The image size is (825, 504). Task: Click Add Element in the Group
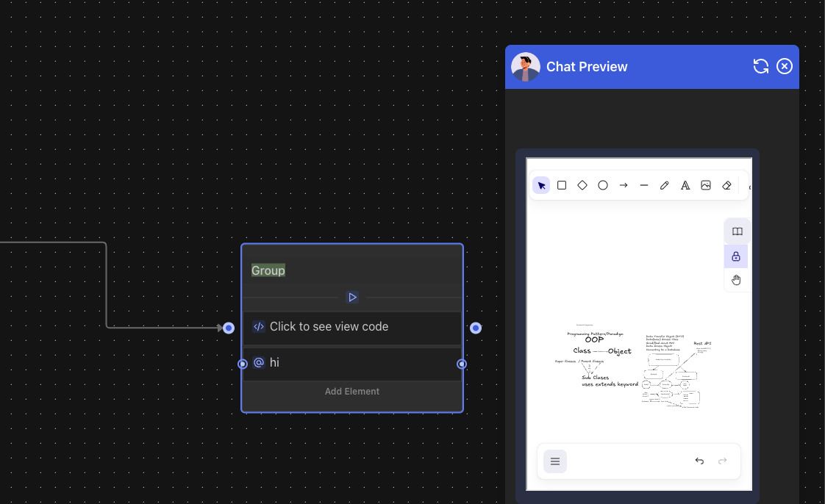coord(352,392)
